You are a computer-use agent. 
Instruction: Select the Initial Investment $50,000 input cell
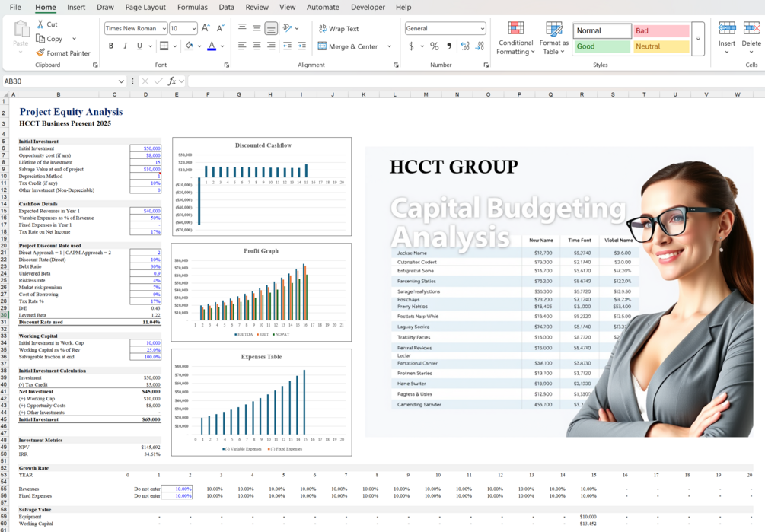(145, 148)
